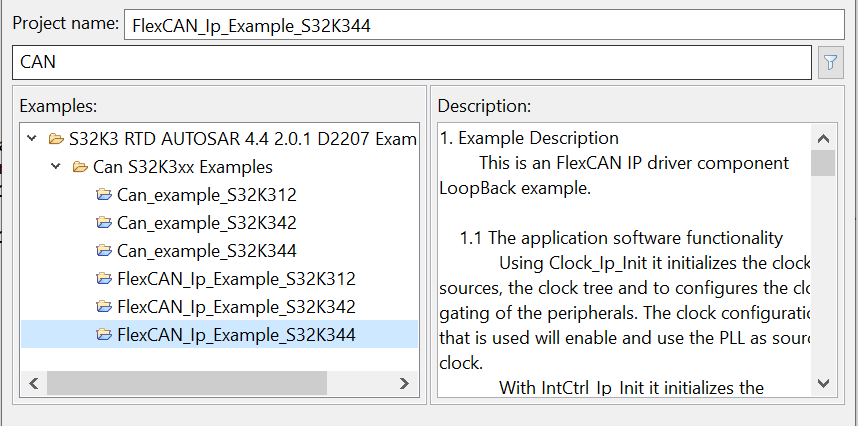Collapse the Can S32K3xx Examples node
The width and height of the screenshot is (858, 426).
(56, 167)
